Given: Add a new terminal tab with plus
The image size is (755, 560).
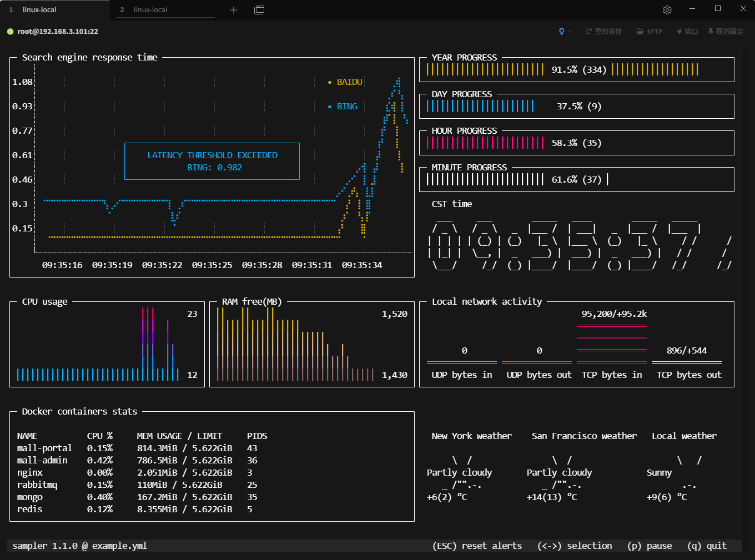Looking at the screenshot, I should (234, 10).
